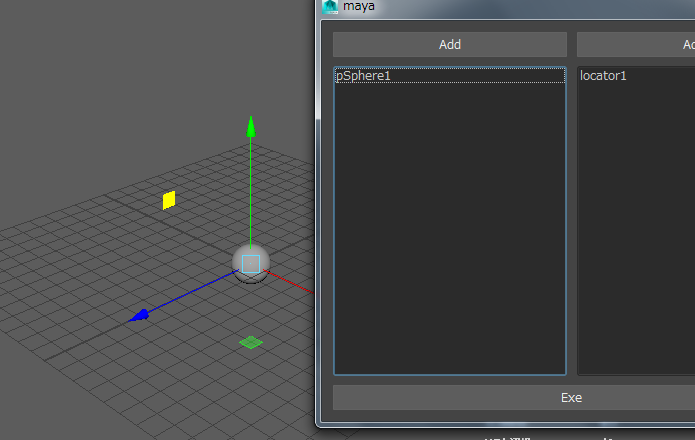Viewport: 695px width, 440px height.
Task: Click the Exe button
Action: point(514,397)
